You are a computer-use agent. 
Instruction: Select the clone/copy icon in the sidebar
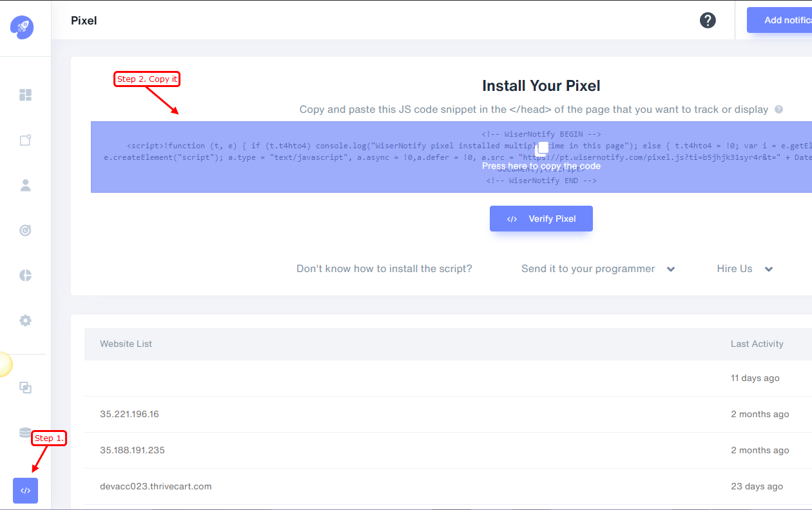[x=26, y=387]
